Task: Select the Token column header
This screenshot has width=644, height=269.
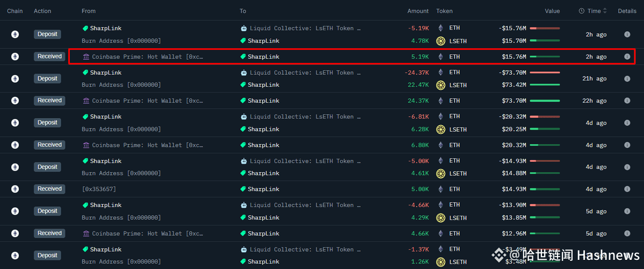Action: click(x=444, y=11)
